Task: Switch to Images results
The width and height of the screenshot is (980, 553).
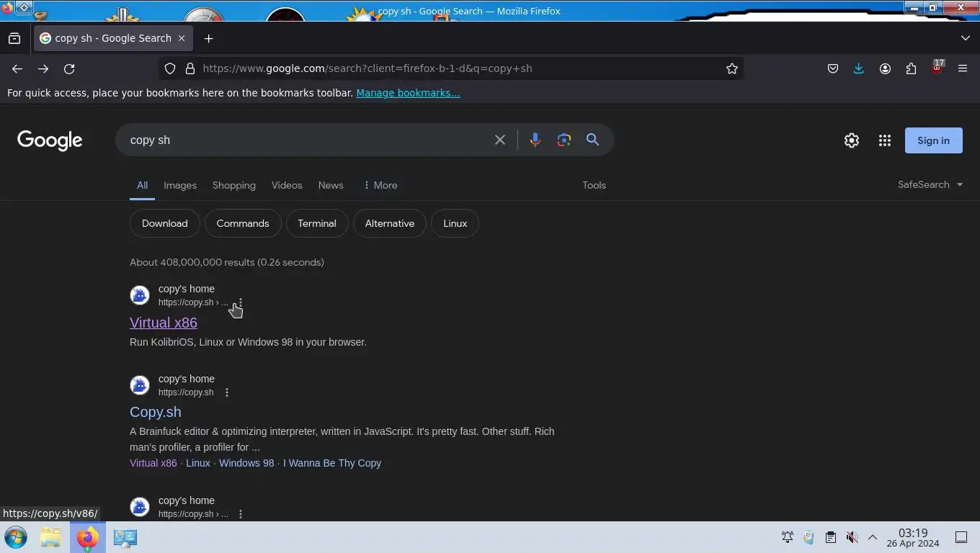Action: pos(180,185)
